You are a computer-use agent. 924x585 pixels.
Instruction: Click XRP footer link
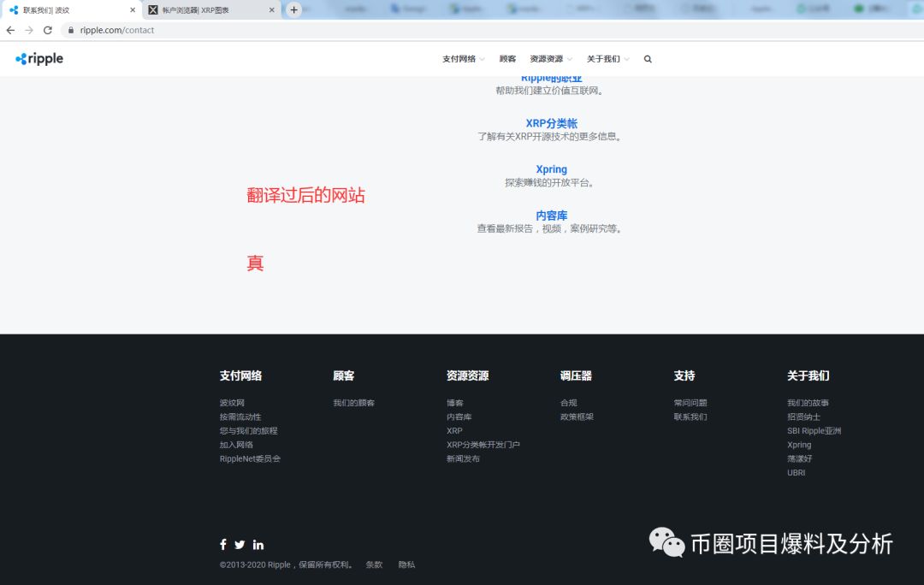[455, 431]
